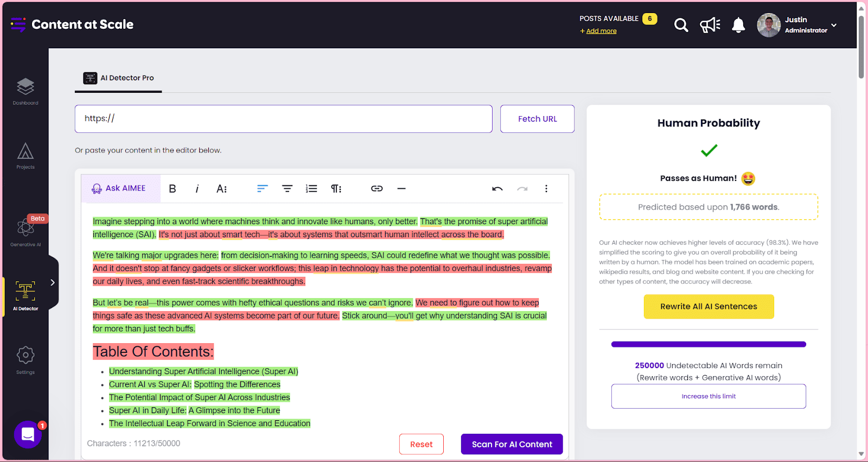Open the paragraph format menu
The height and width of the screenshot is (462, 868).
pyautogui.click(x=336, y=188)
